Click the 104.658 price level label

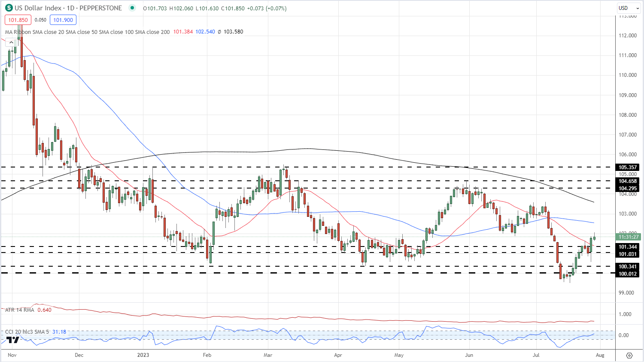(628, 181)
